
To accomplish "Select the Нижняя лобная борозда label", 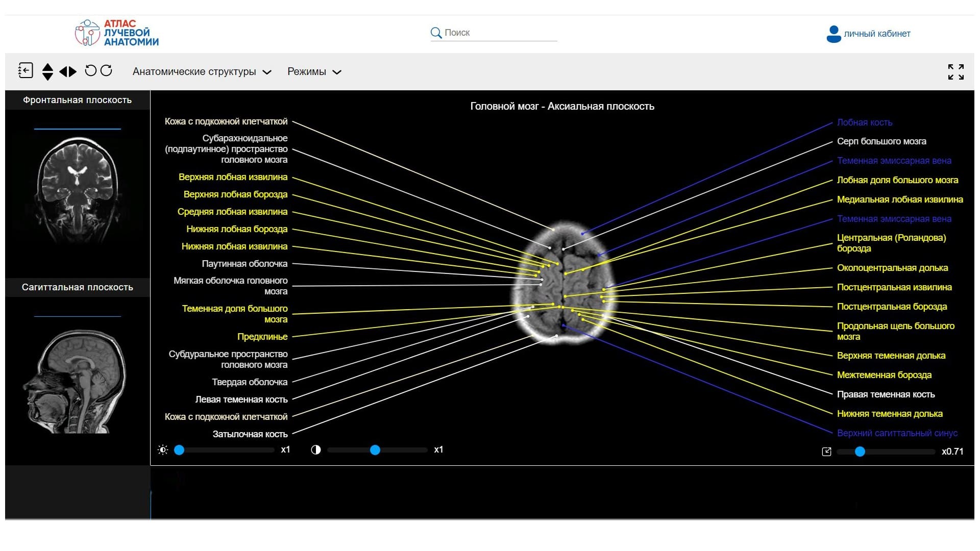I will [x=237, y=229].
